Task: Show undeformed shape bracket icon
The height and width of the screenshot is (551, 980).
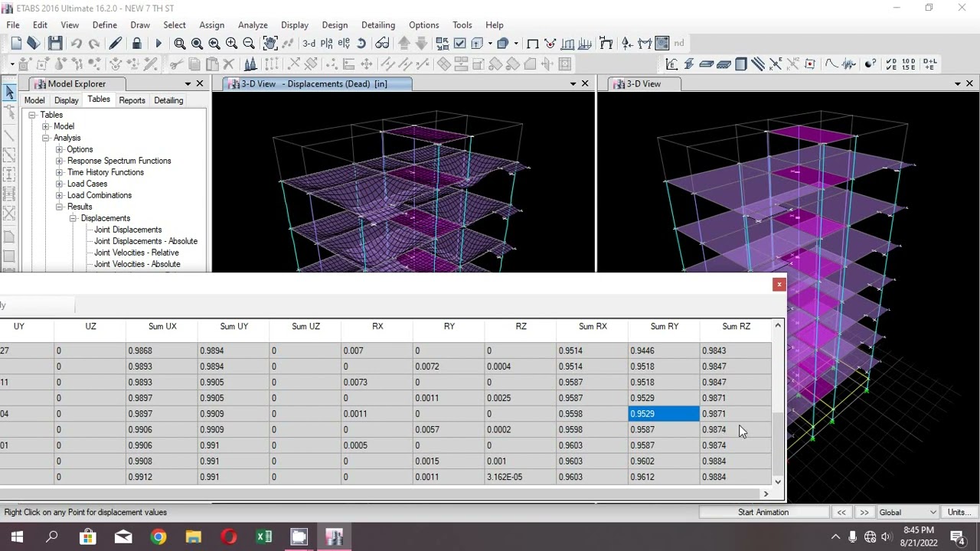Action: click(533, 44)
